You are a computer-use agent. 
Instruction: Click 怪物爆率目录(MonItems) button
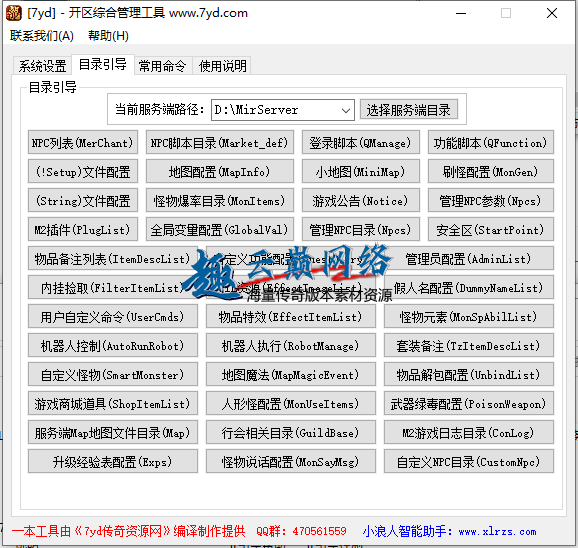click(220, 200)
